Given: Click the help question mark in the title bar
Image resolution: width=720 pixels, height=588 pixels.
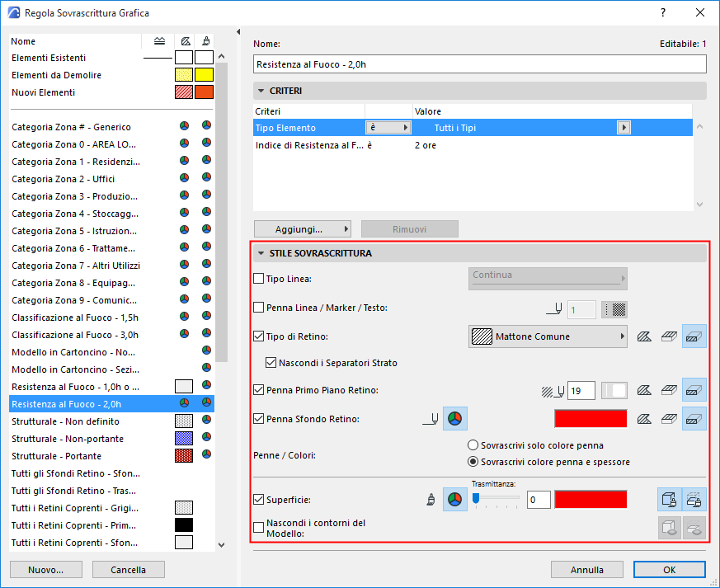Looking at the screenshot, I should [663, 13].
